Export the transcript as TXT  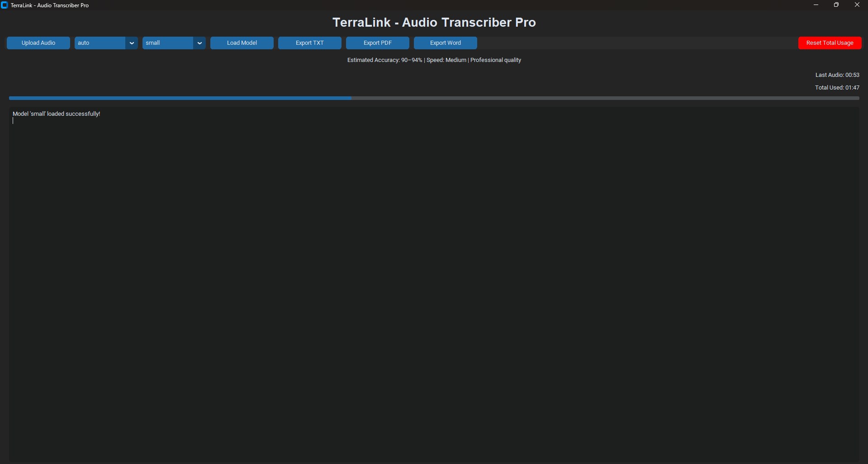(x=309, y=43)
